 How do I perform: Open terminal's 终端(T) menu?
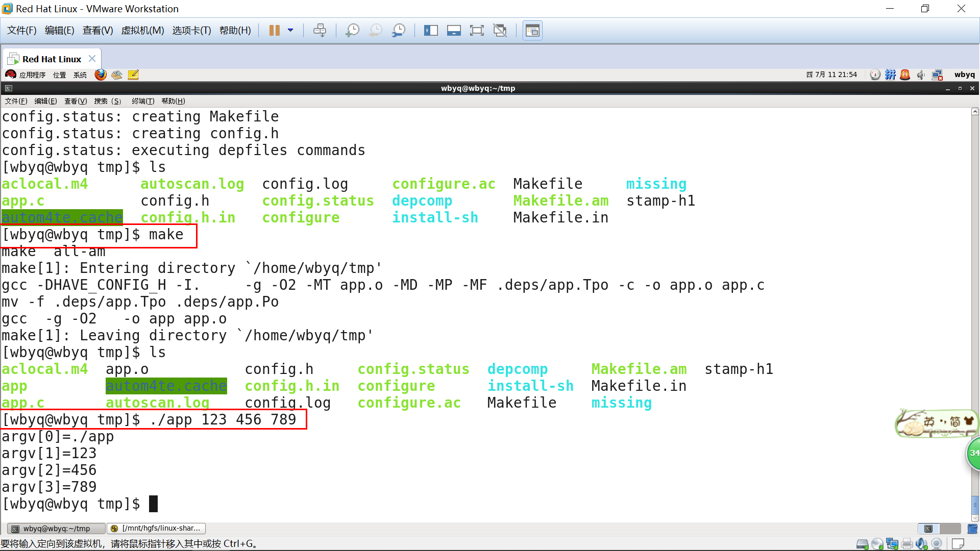click(x=142, y=101)
